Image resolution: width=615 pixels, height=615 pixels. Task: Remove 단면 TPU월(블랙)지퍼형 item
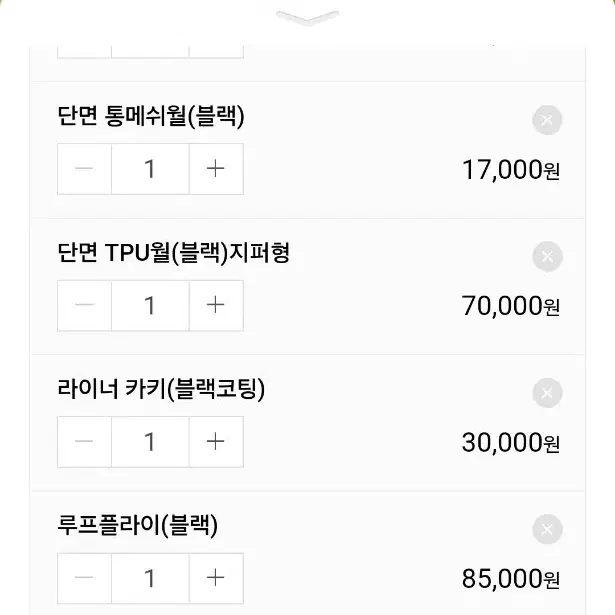pos(547,257)
